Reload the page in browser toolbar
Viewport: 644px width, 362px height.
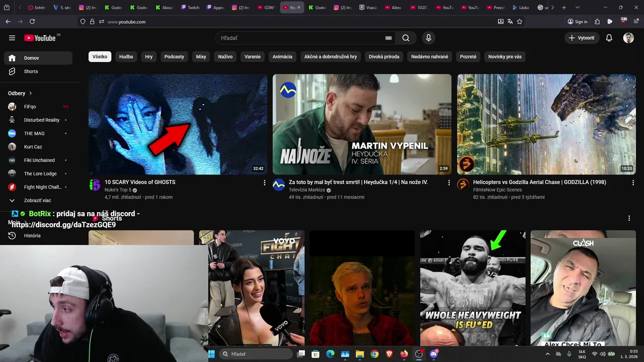tap(32, 22)
